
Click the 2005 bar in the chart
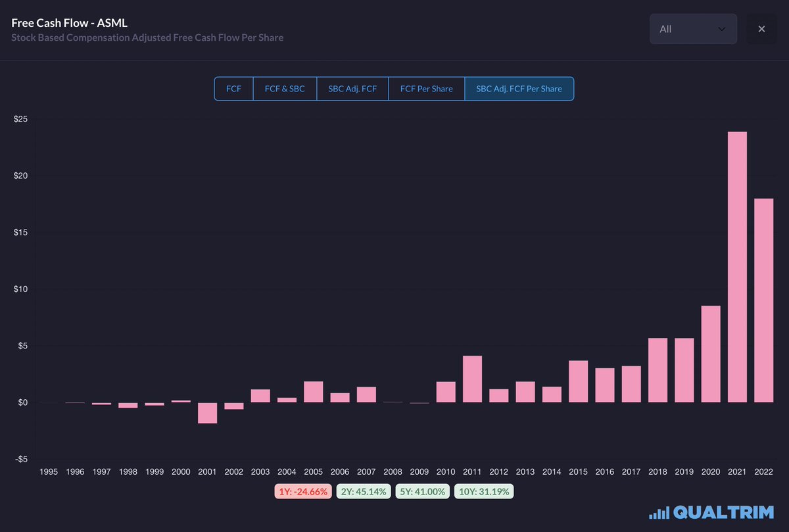313,392
